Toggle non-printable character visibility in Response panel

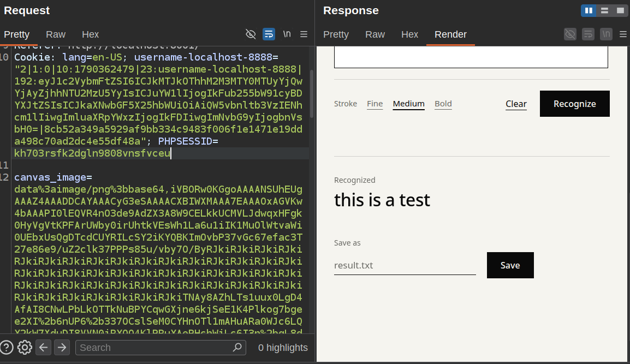click(570, 34)
